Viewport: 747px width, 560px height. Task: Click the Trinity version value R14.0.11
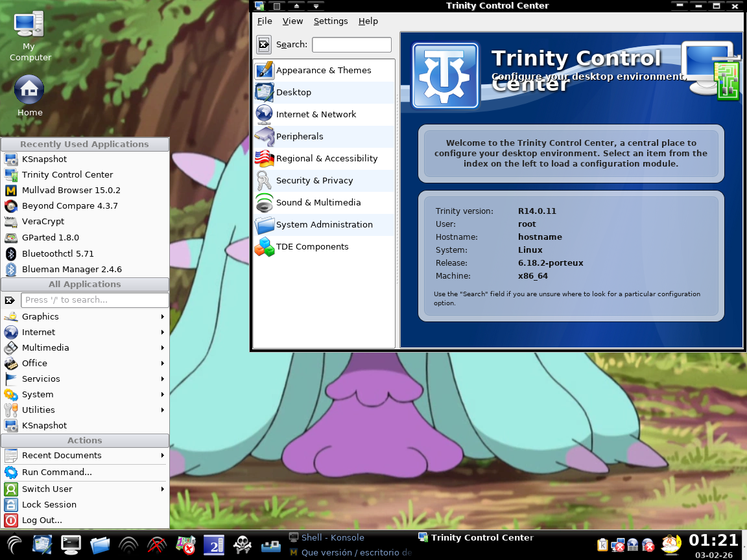click(537, 211)
